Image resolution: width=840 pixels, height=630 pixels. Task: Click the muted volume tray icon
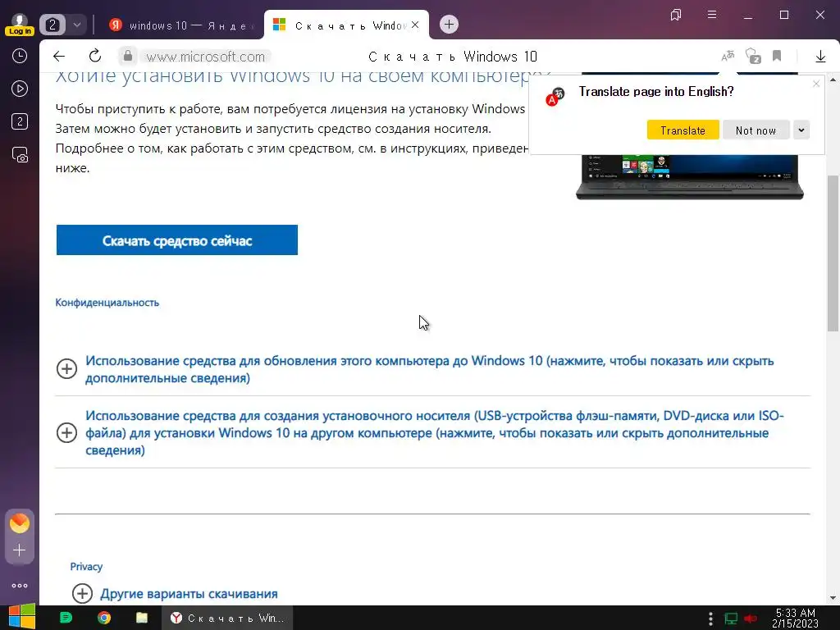(751, 619)
